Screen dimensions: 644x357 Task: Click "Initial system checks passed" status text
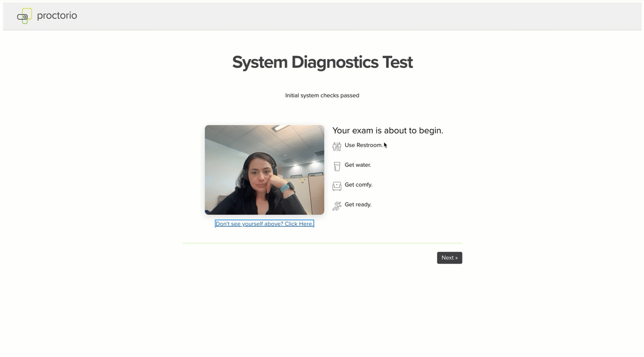(322, 96)
